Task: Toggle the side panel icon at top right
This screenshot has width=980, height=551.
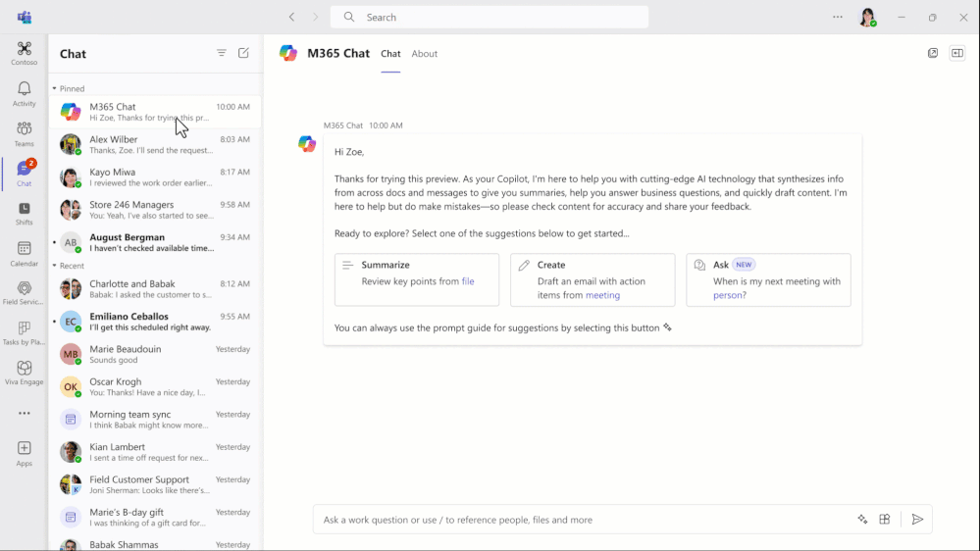Action: point(957,53)
